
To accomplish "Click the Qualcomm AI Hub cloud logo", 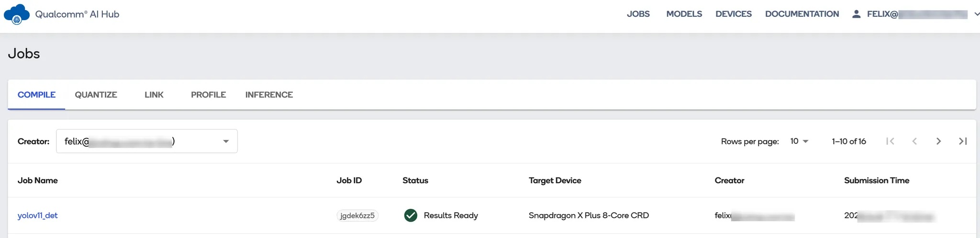I will pyautogui.click(x=17, y=14).
